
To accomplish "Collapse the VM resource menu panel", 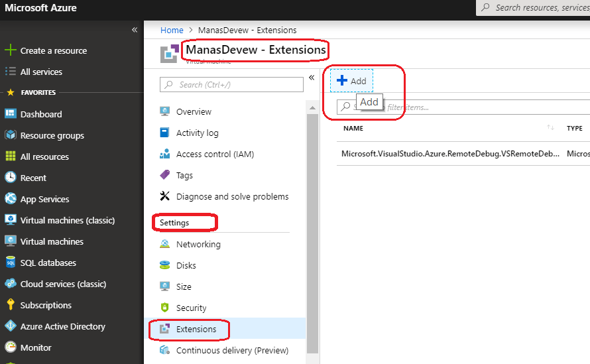I will click(x=312, y=78).
